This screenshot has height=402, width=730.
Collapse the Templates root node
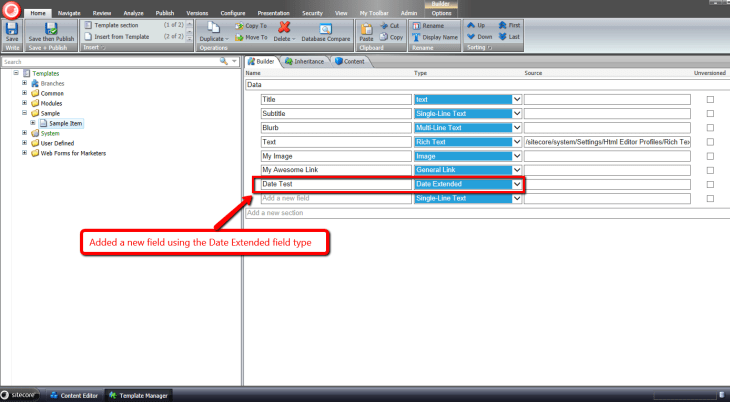point(16,73)
